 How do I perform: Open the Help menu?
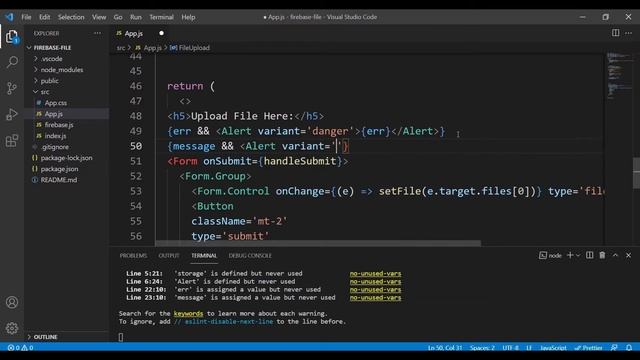tap(188, 17)
